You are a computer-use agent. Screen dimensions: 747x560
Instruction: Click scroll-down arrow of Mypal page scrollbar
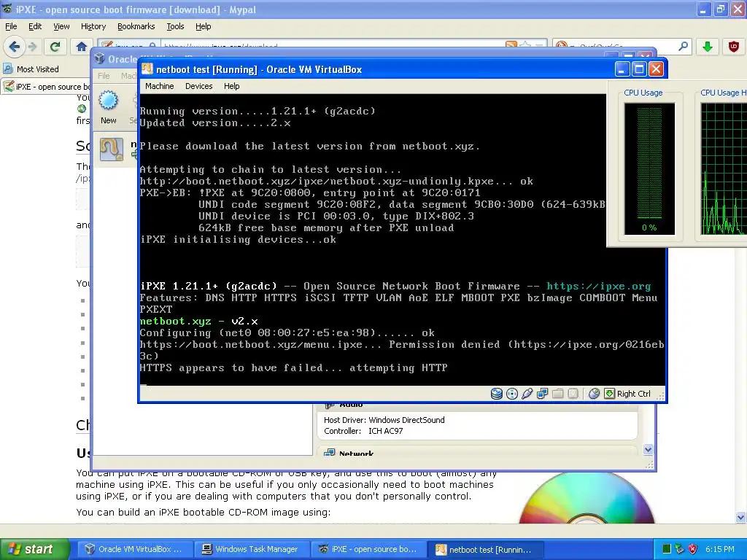[x=741, y=517]
